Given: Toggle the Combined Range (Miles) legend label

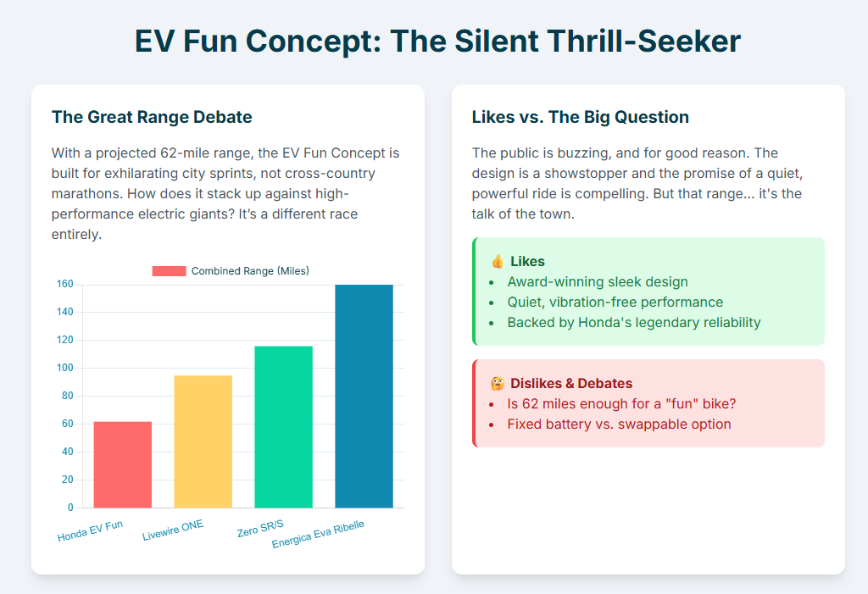Looking at the screenshot, I should click(x=250, y=271).
